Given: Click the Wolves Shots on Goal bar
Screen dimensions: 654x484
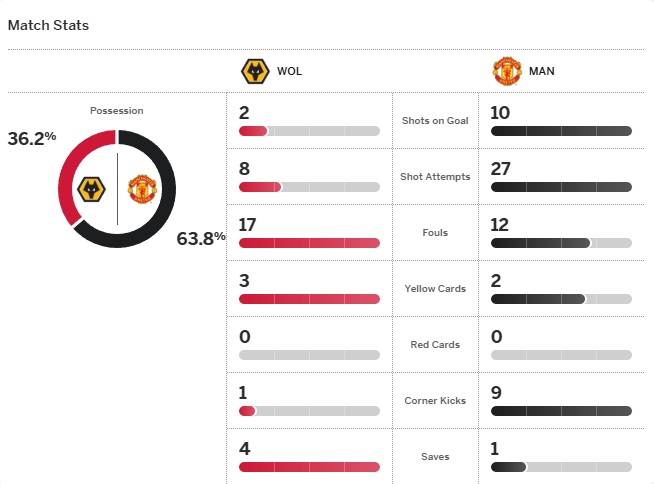Looking at the screenshot, I should (x=309, y=131).
